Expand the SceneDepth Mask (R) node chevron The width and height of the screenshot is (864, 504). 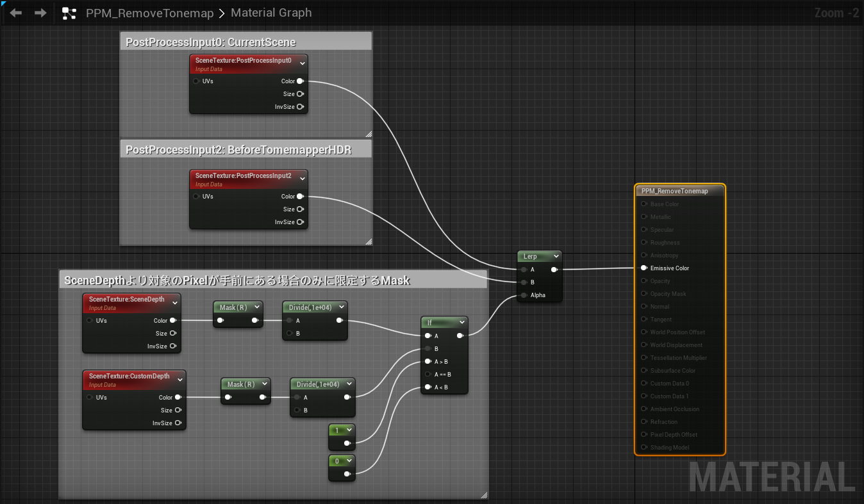click(256, 307)
